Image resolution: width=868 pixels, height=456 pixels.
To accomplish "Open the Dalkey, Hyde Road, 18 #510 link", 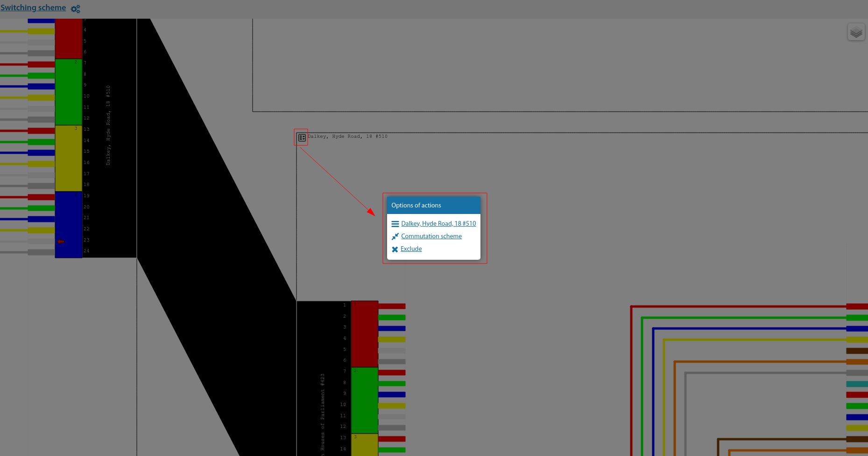I will click(438, 224).
